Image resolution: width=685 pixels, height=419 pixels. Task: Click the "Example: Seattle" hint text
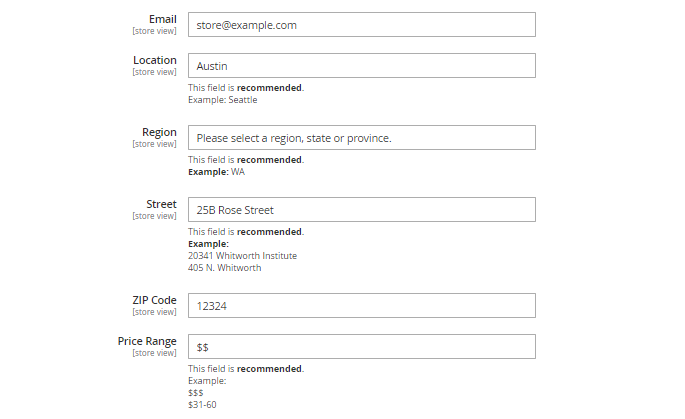point(222,100)
